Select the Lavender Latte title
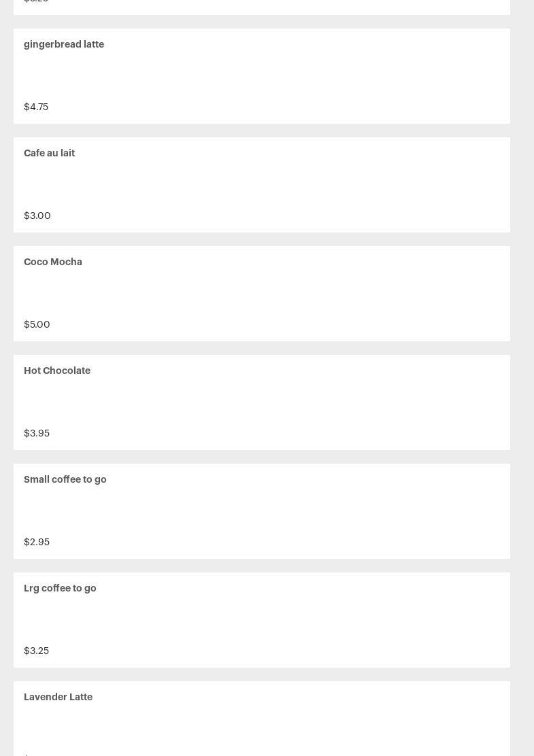 [x=58, y=697]
